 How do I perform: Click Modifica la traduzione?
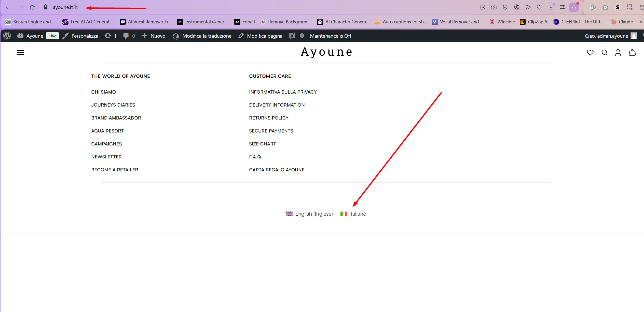click(202, 36)
